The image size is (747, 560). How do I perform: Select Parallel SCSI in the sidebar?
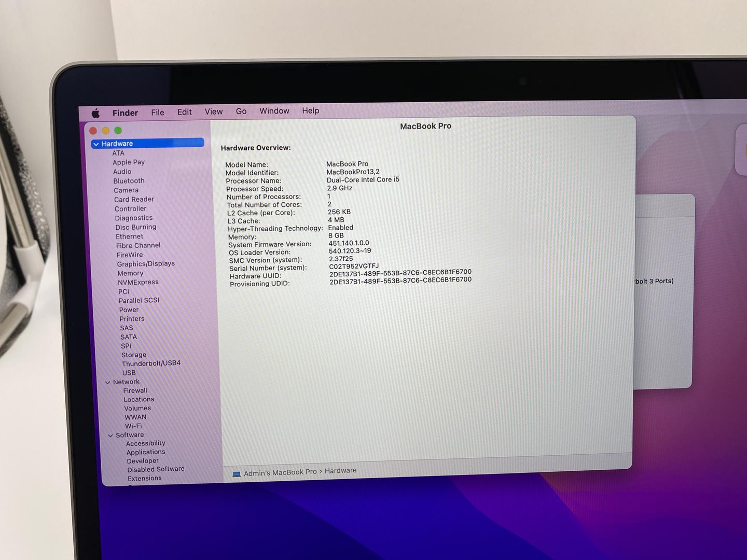[139, 301]
